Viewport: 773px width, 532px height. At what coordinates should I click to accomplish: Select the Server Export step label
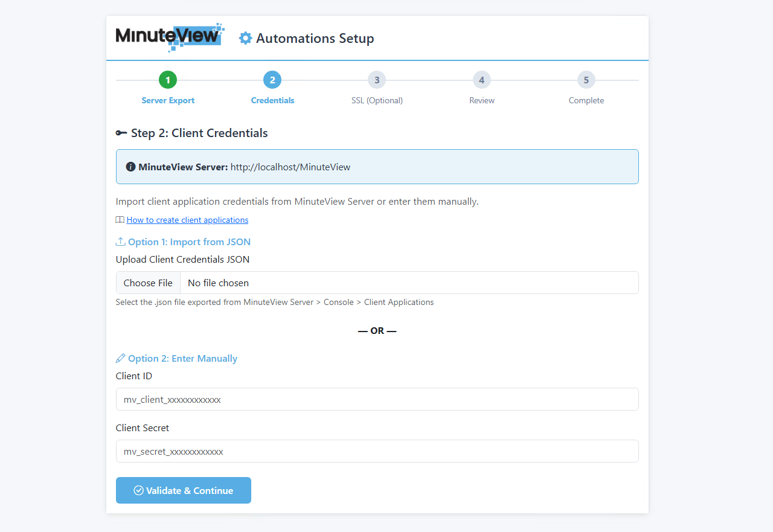point(168,100)
